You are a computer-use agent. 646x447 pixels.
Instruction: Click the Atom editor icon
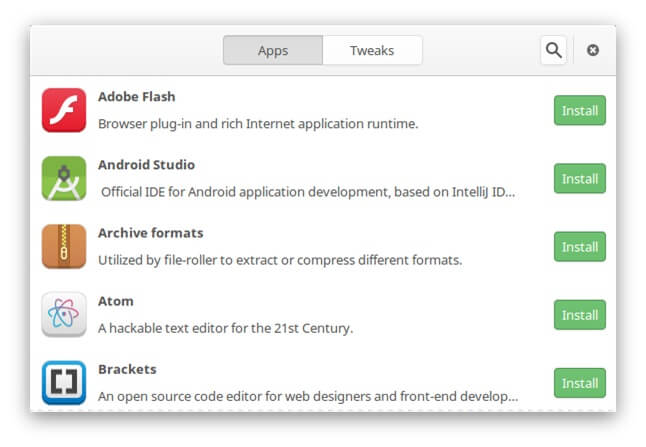[64, 314]
